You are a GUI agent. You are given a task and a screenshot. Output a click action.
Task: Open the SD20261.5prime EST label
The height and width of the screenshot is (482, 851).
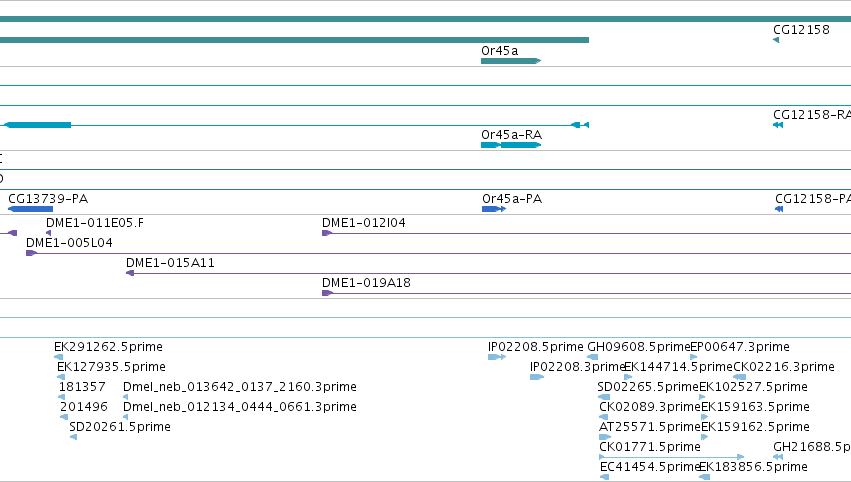[x=120, y=427]
